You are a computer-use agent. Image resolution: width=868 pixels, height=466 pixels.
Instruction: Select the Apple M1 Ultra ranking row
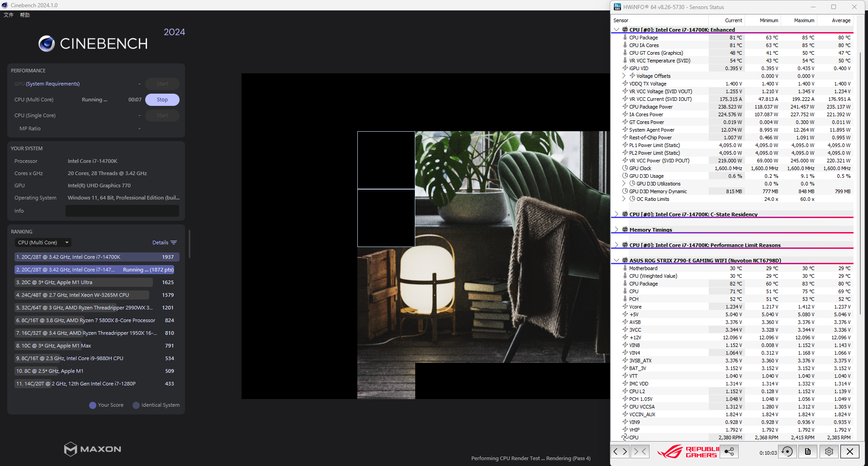(97, 282)
